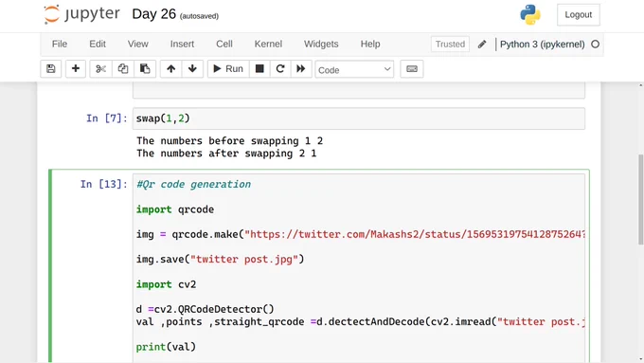Move selected cell down
The width and height of the screenshot is (644, 363).
tap(192, 68)
